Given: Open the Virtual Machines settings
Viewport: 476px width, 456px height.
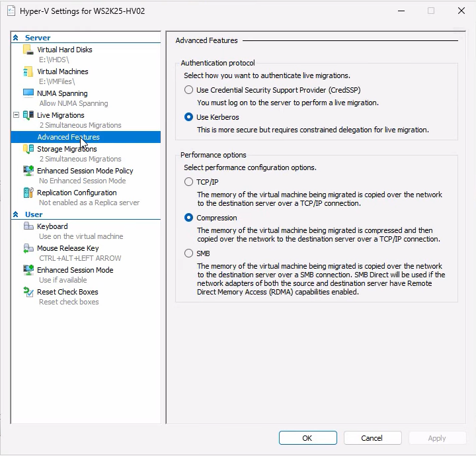Looking at the screenshot, I should tap(63, 71).
